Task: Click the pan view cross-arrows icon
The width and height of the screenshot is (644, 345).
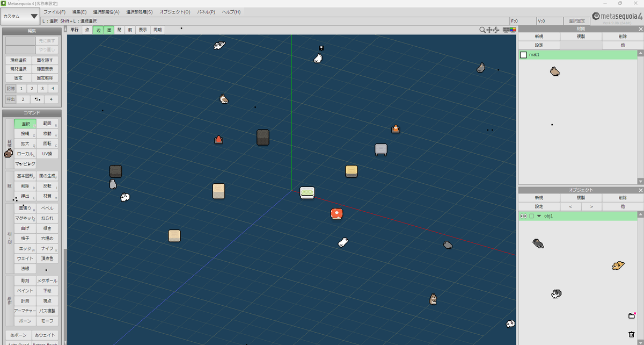Action: pos(489,30)
